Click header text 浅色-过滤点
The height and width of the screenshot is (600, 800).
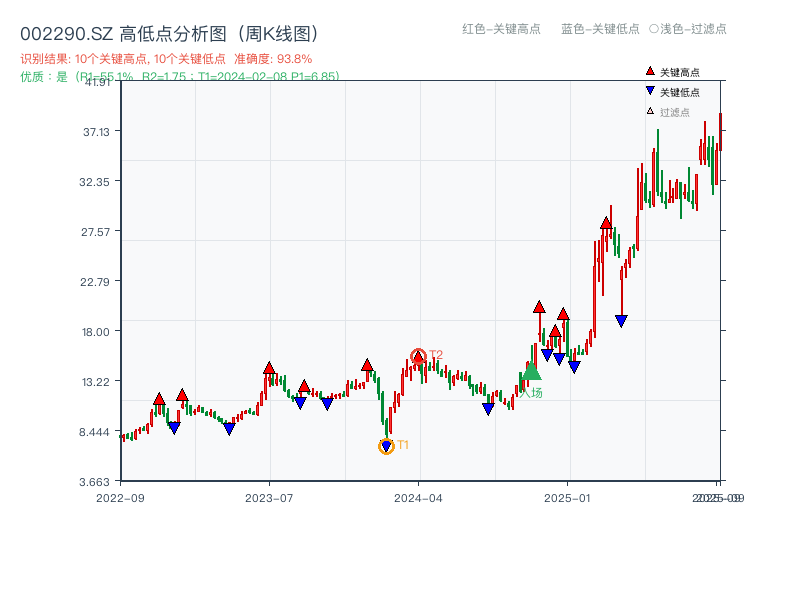click(x=693, y=29)
